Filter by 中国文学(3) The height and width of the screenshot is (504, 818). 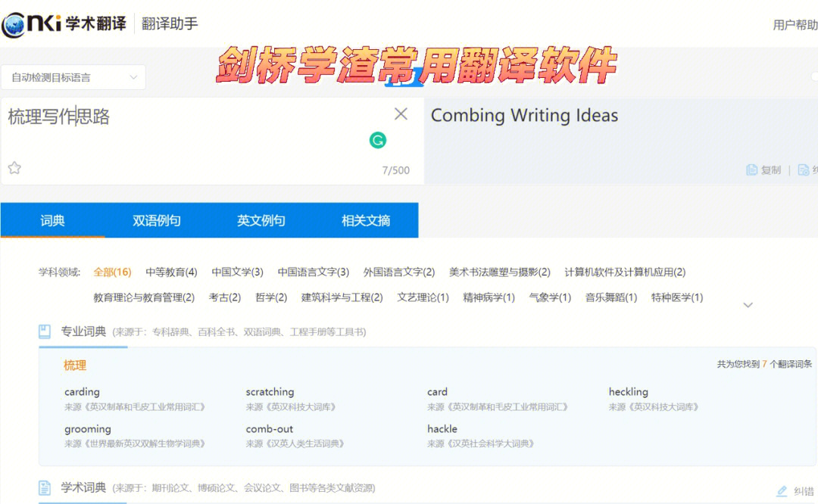[x=237, y=272]
